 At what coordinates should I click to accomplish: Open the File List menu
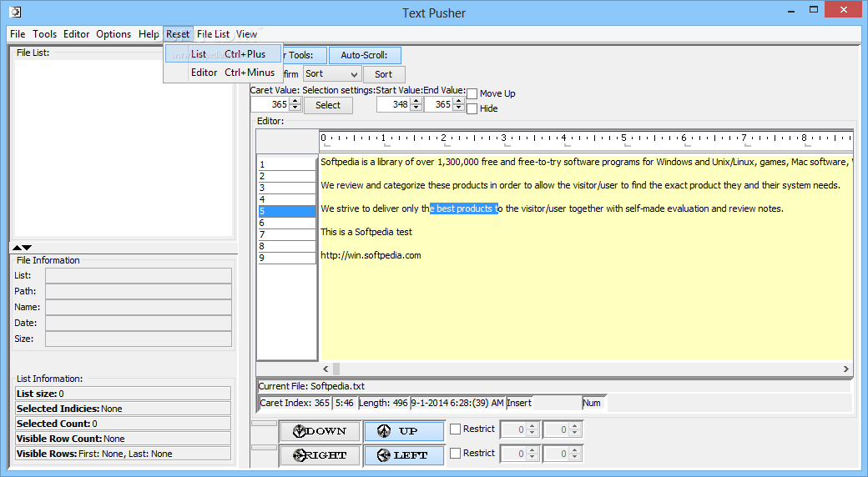tap(213, 33)
